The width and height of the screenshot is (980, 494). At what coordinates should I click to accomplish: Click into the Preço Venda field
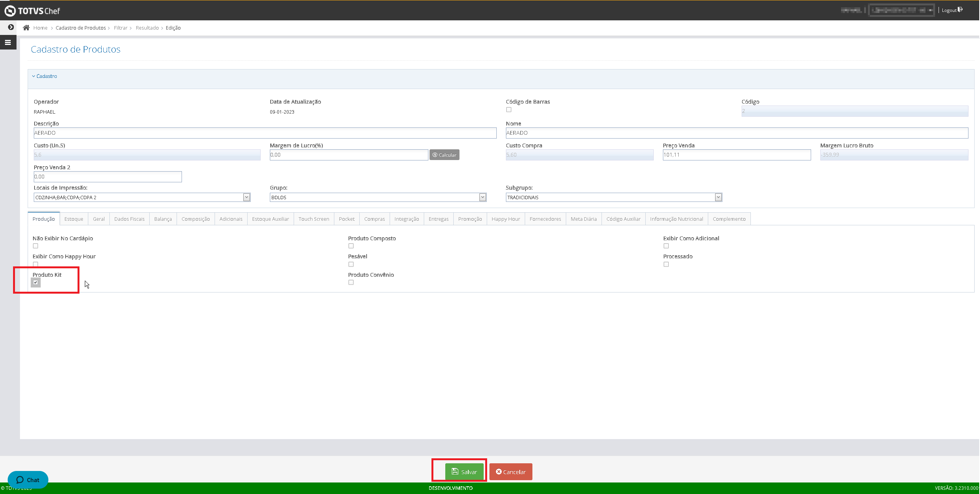pos(736,155)
